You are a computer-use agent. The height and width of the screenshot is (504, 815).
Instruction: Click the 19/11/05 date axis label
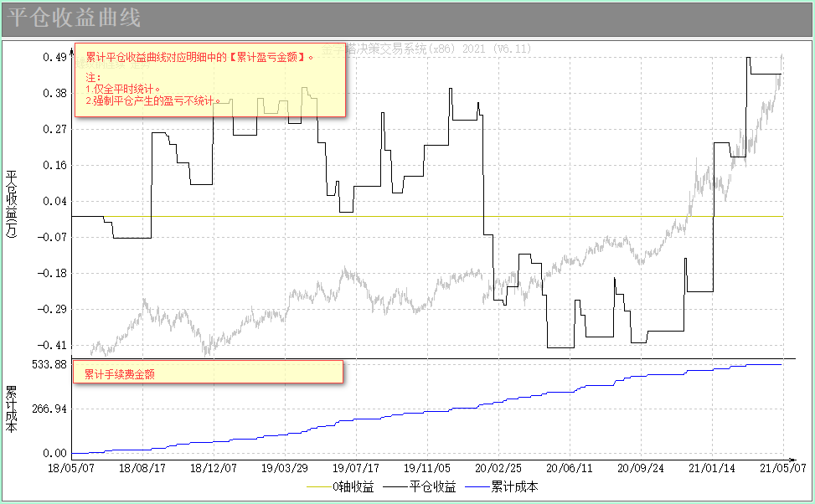point(427,468)
